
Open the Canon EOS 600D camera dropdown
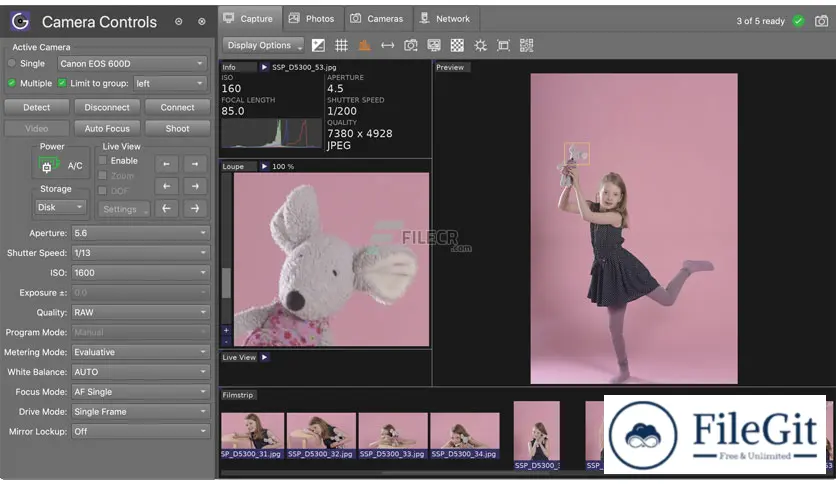[132, 63]
